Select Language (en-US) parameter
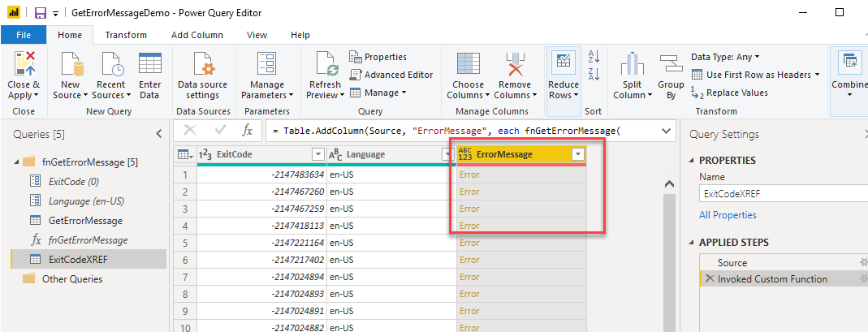This screenshot has width=868, height=332. point(85,200)
